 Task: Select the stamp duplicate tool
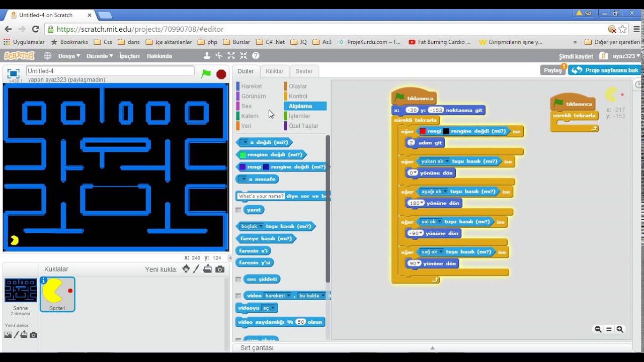(x=208, y=56)
